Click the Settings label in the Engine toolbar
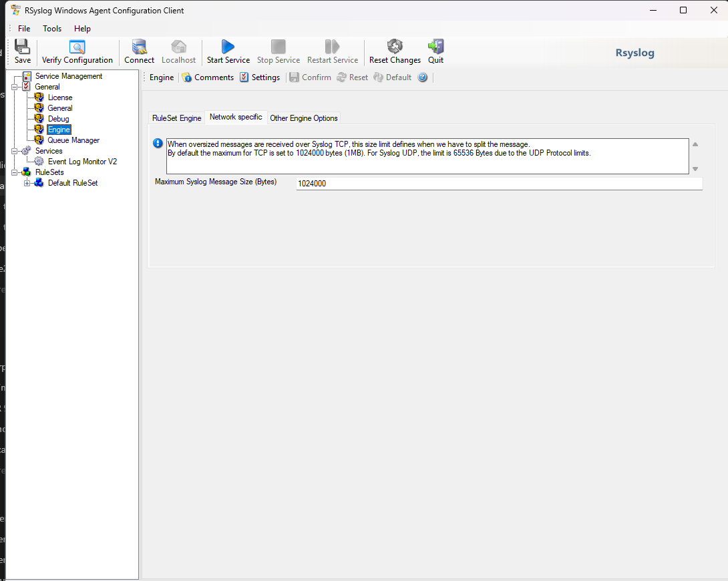This screenshot has width=728, height=581. click(266, 77)
